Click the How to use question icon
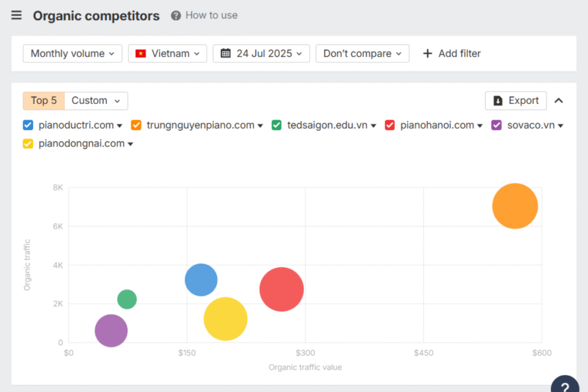The height and width of the screenshot is (392, 588). point(176,15)
